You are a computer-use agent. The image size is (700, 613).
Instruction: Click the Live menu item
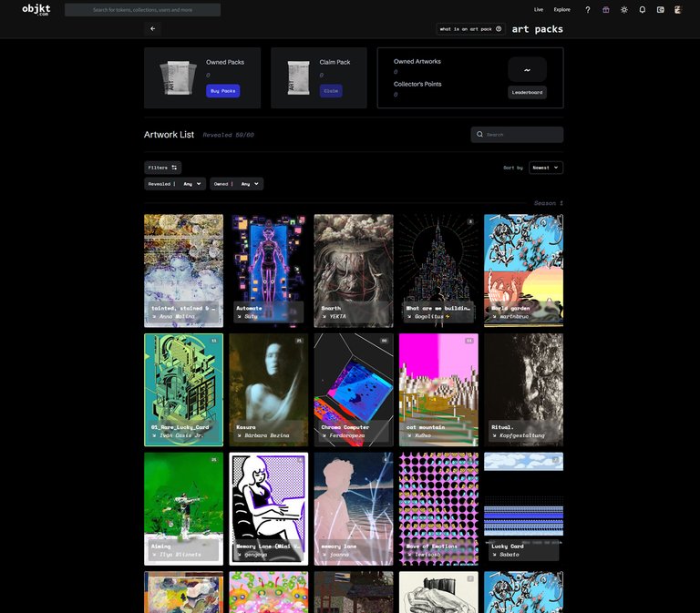click(539, 10)
